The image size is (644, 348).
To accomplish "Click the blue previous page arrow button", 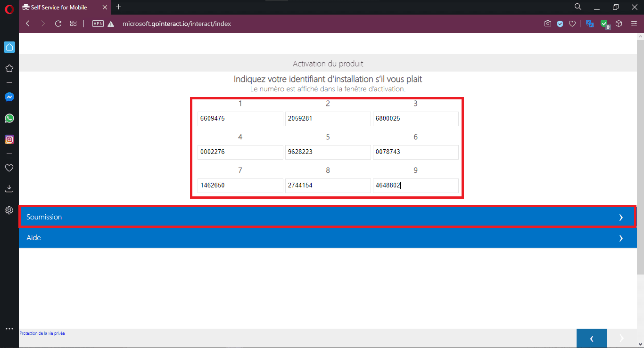I will tap(591, 338).
